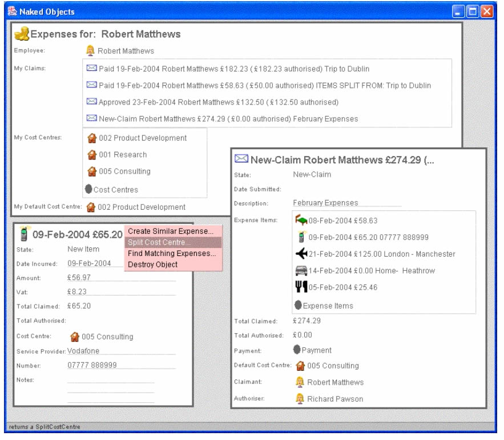Select Find Matching Expenses... menu entry
The height and width of the screenshot is (440, 504).
tap(171, 253)
